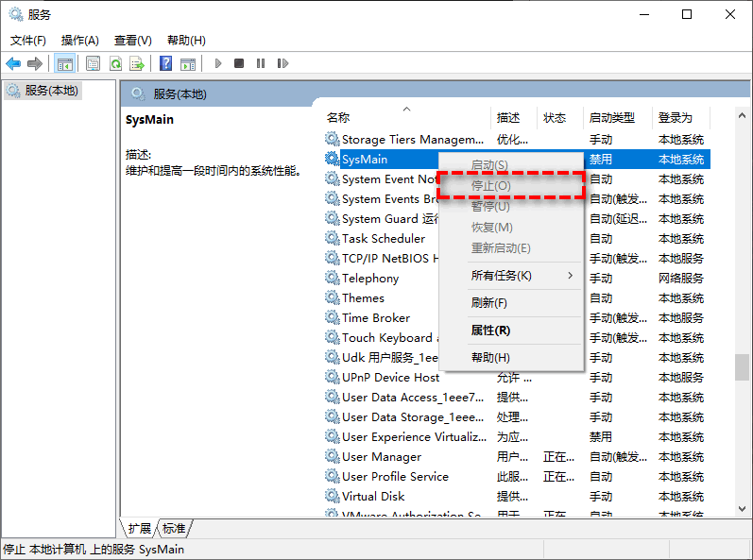Choose 属性(R) in context menu

point(490,331)
